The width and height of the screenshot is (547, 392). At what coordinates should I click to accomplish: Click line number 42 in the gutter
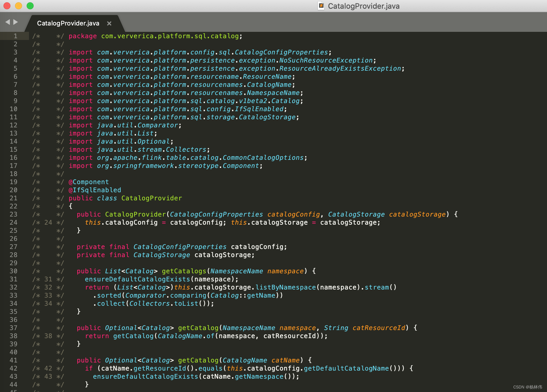(x=14, y=369)
